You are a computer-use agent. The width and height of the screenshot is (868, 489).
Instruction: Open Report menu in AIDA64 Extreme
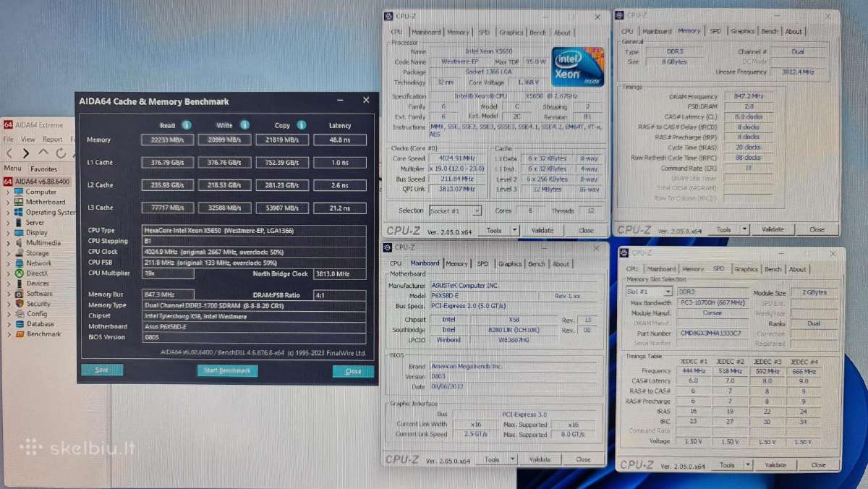pos(53,139)
